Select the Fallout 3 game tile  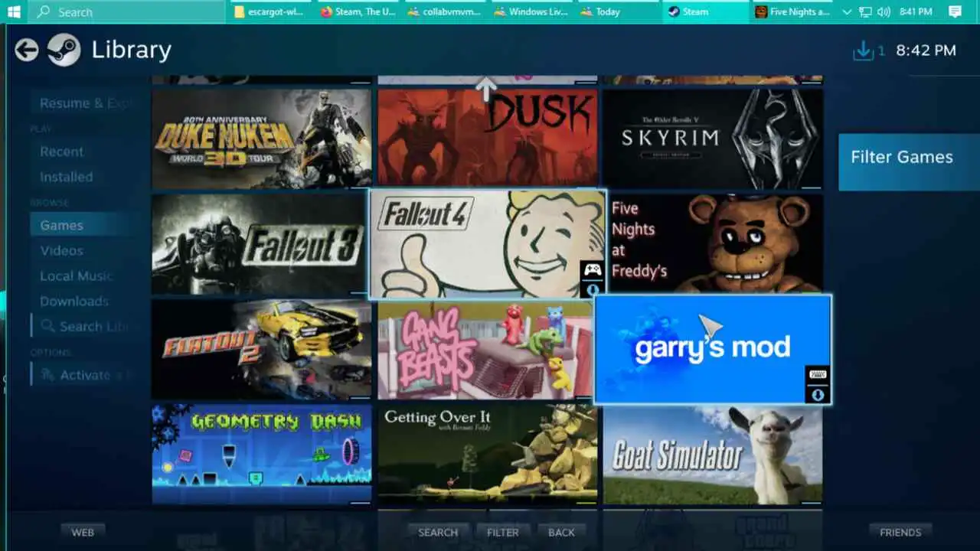pos(260,244)
